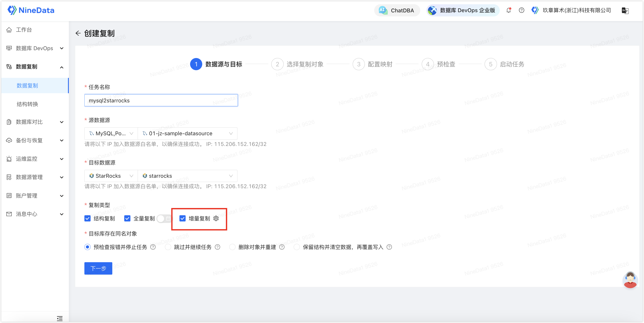This screenshot has width=644, height=323.
Task: Click the 数据源管理 server icon
Action: 9,177
